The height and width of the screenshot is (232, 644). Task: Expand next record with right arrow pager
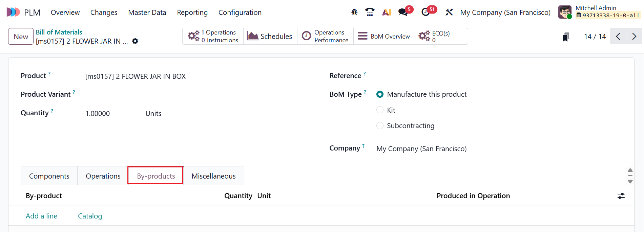click(x=634, y=36)
